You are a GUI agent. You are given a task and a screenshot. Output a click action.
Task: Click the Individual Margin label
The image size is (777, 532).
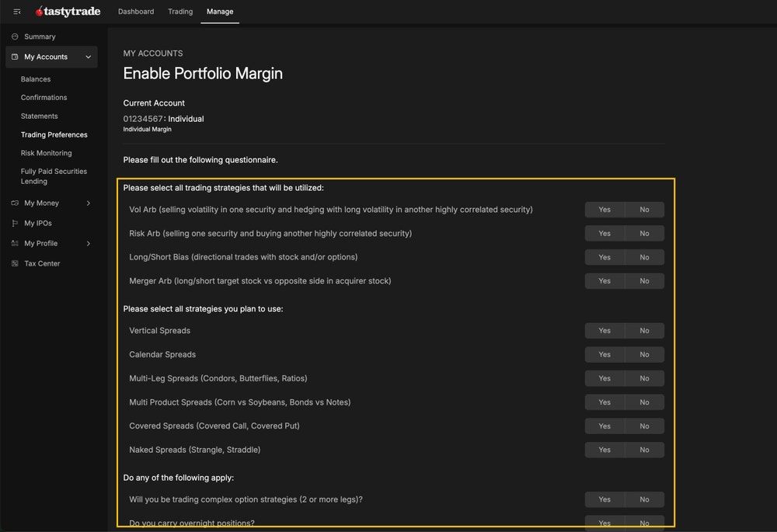tap(147, 129)
